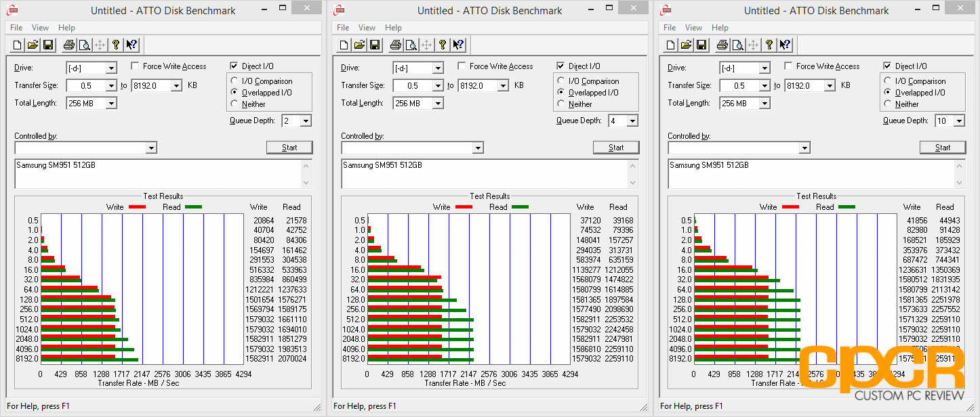Image resolution: width=980 pixels, height=417 pixels.
Task: Click Open folder icon in Queue Depth 2 window
Action: pyautogui.click(x=33, y=45)
